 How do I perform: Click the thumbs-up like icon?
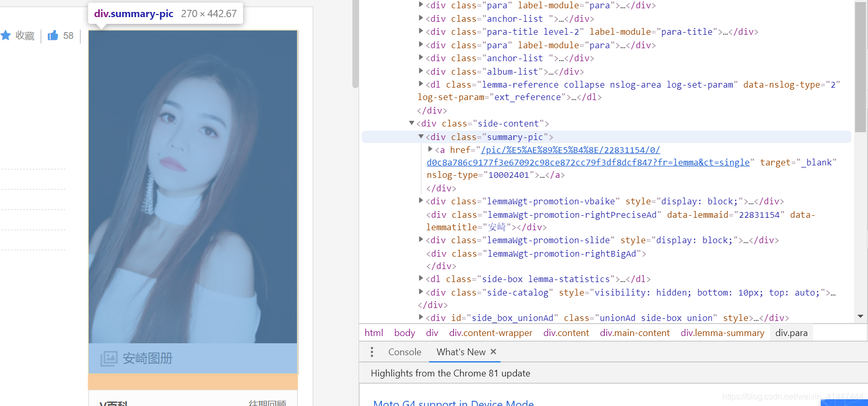pos(53,35)
